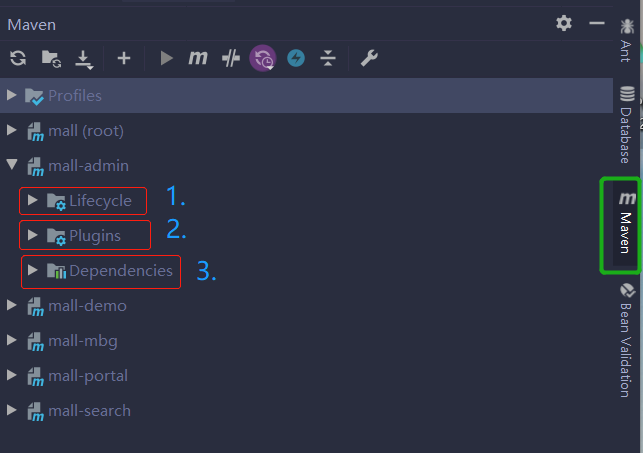Download sources and documentation icon

[x=84, y=59]
